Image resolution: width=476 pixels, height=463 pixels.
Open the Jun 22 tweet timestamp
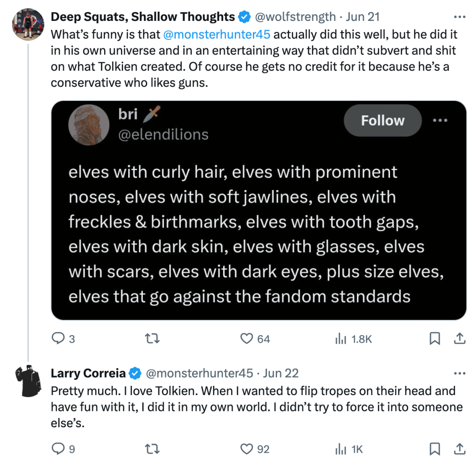pos(281,373)
